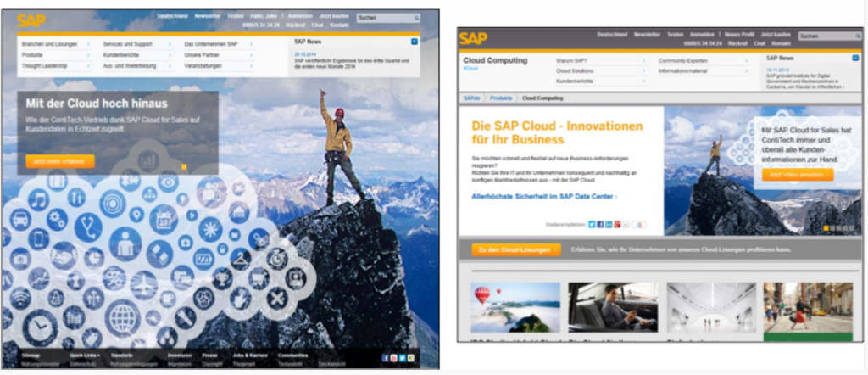The width and height of the screenshot is (868, 375).
Task: Click Newsletter on the left homepage header
Action: (207, 16)
